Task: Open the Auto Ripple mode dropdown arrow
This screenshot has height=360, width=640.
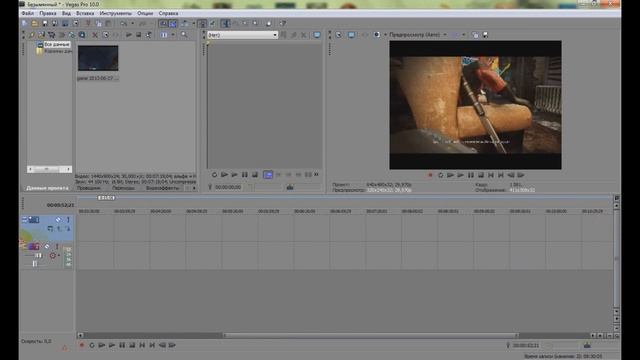Action: tap(194, 24)
